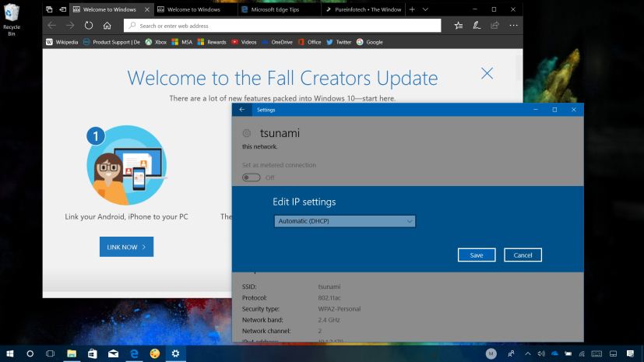
Task: Show hidden system tray icons
Action: coord(528,353)
